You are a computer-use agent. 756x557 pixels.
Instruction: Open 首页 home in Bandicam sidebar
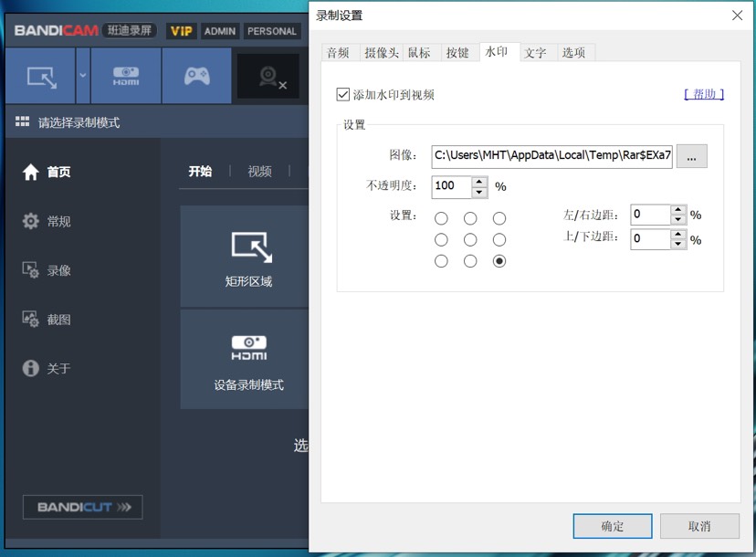(47, 172)
